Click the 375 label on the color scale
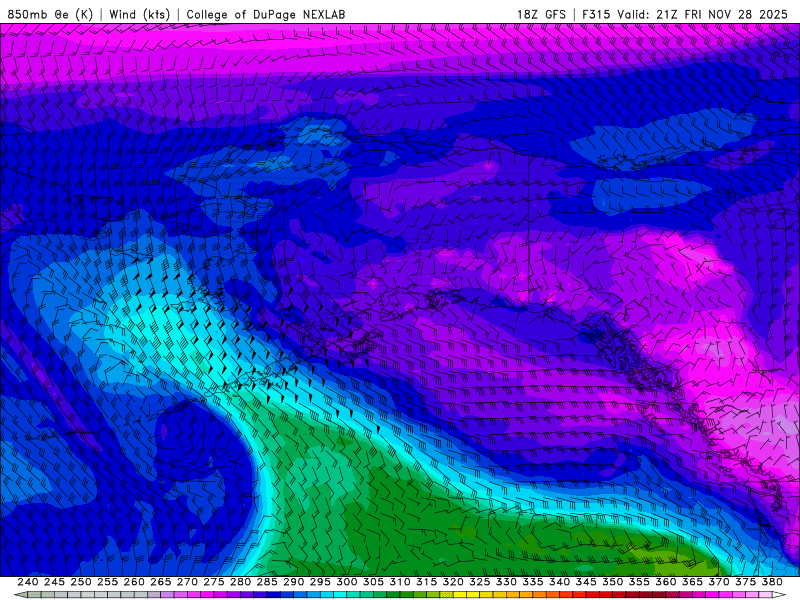Image resolution: width=800 pixels, height=600 pixels. pyautogui.click(x=745, y=582)
